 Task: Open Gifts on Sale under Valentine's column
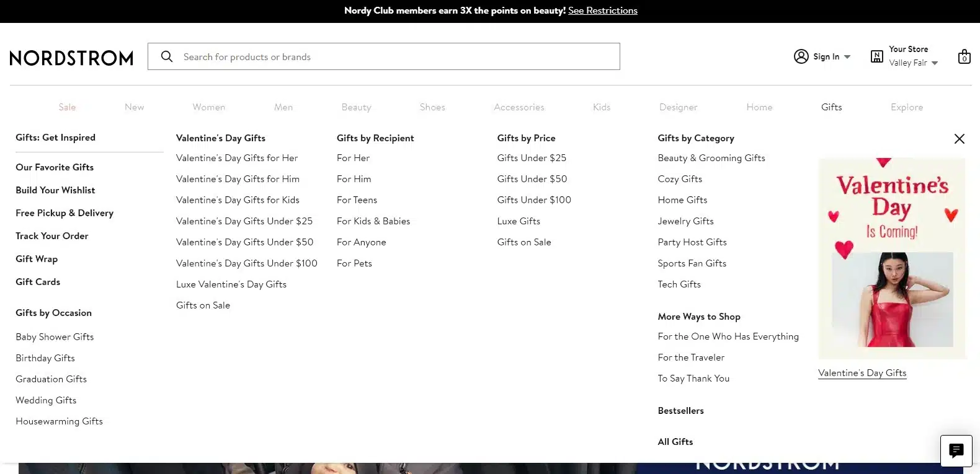click(203, 305)
